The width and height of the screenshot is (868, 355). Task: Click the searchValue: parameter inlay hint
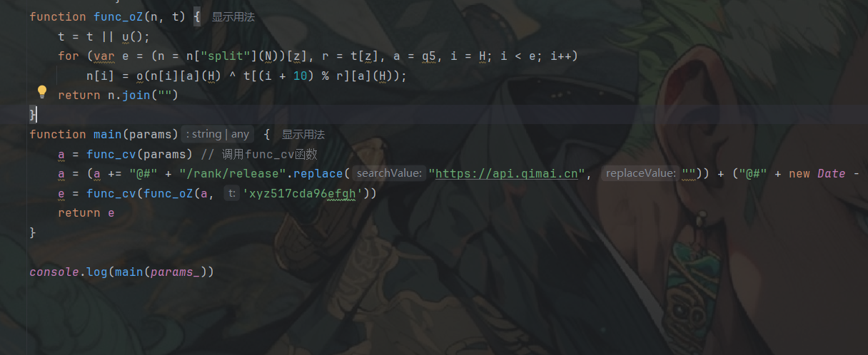click(x=390, y=173)
